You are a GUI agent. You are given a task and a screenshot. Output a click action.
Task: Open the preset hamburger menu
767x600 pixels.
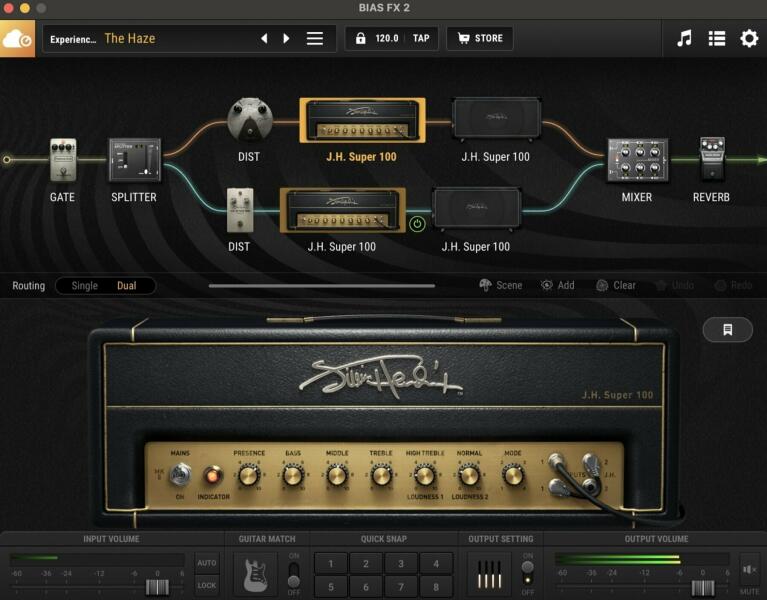[x=315, y=39]
